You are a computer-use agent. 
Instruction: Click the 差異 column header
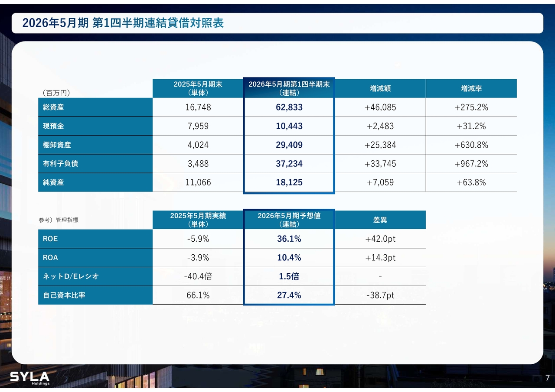point(380,220)
